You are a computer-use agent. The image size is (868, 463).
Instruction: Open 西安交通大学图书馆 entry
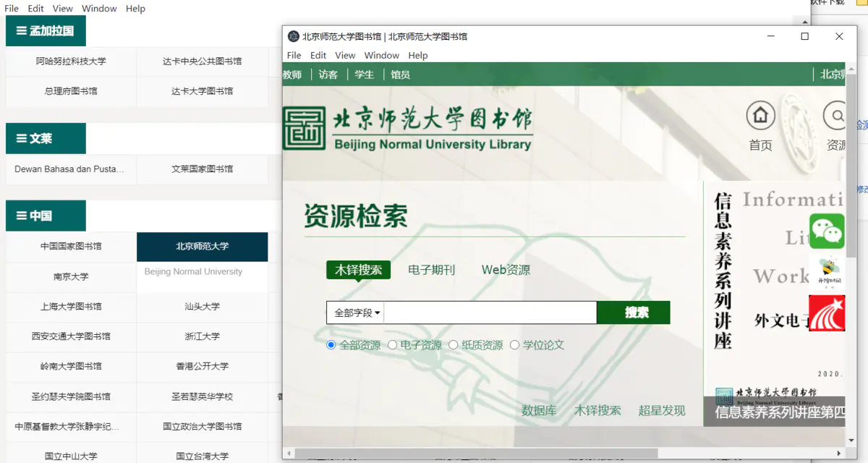click(x=71, y=336)
